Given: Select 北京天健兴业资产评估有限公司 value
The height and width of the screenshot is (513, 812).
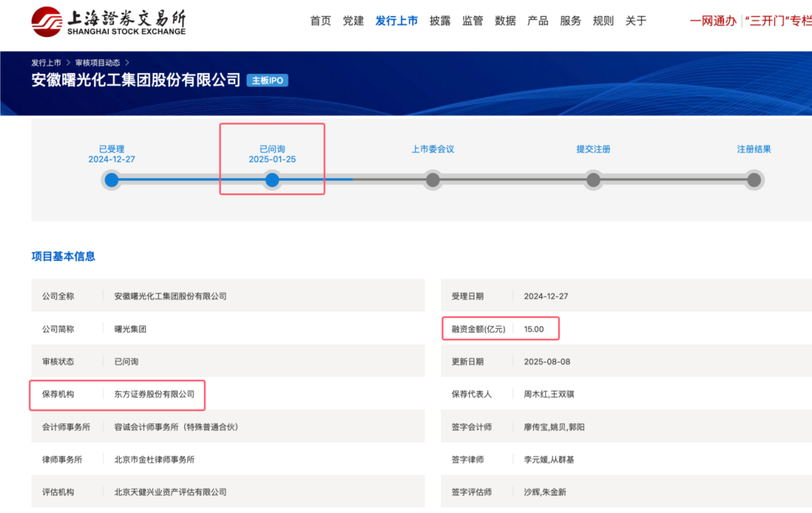Looking at the screenshot, I should pyautogui.click(x=171, y=492).
